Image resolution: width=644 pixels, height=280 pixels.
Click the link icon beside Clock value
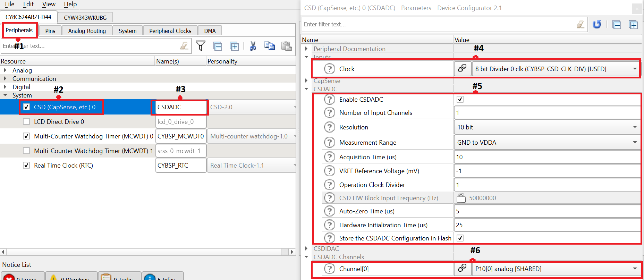tap(462, 68)
